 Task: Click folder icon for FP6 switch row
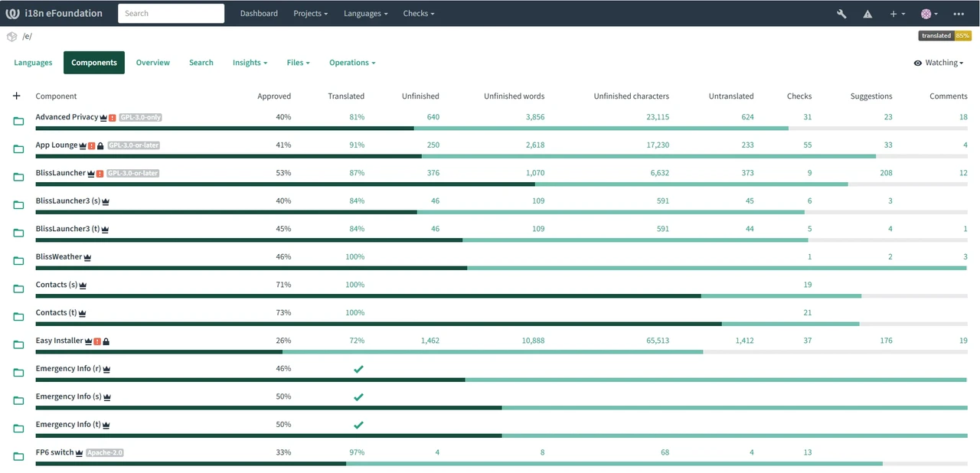(18, 456)
